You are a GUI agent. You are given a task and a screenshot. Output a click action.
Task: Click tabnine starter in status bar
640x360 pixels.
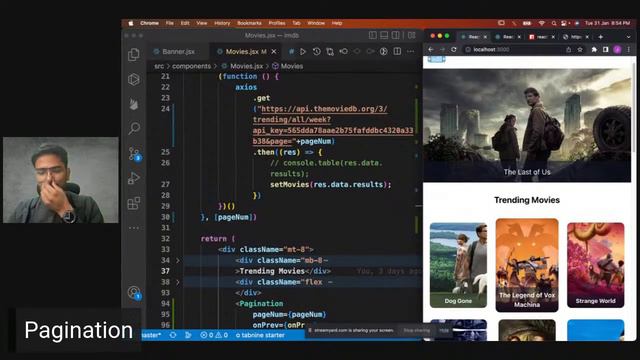click(260, 335)
